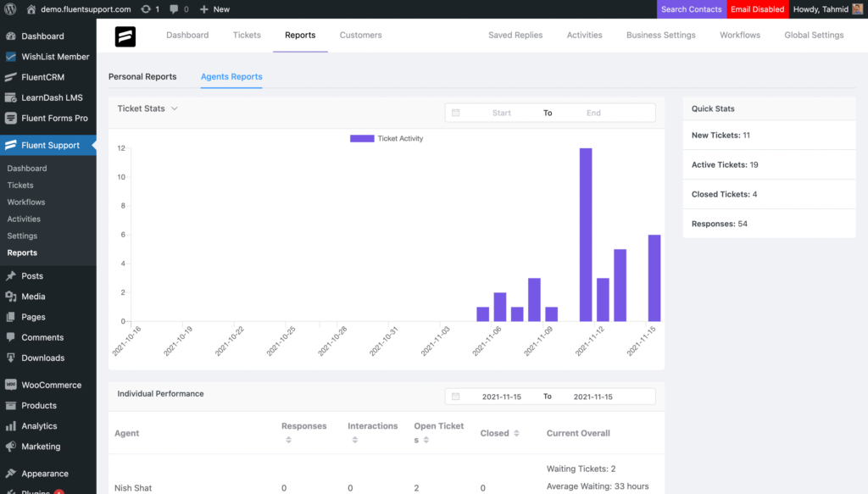This screenshot has height=494, width=868.
Task: Click the Products sidebar icon
Action: pyautogui.click(x=10, y=405)
